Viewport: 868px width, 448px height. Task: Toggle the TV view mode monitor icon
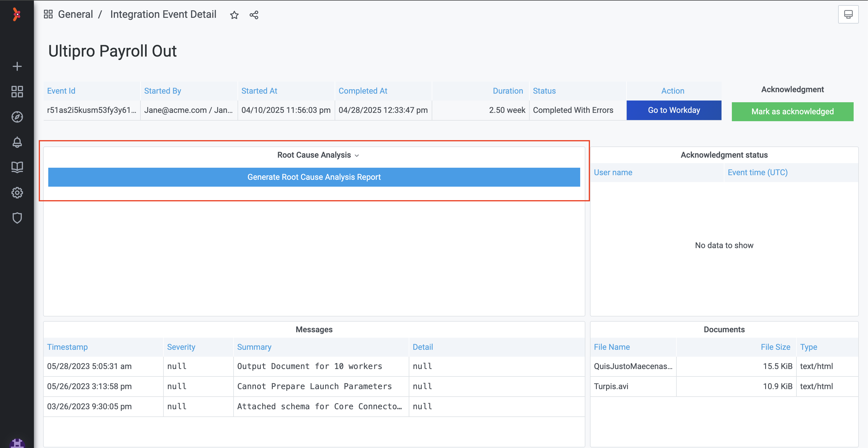pyautogui.click(x=848, y=14)
